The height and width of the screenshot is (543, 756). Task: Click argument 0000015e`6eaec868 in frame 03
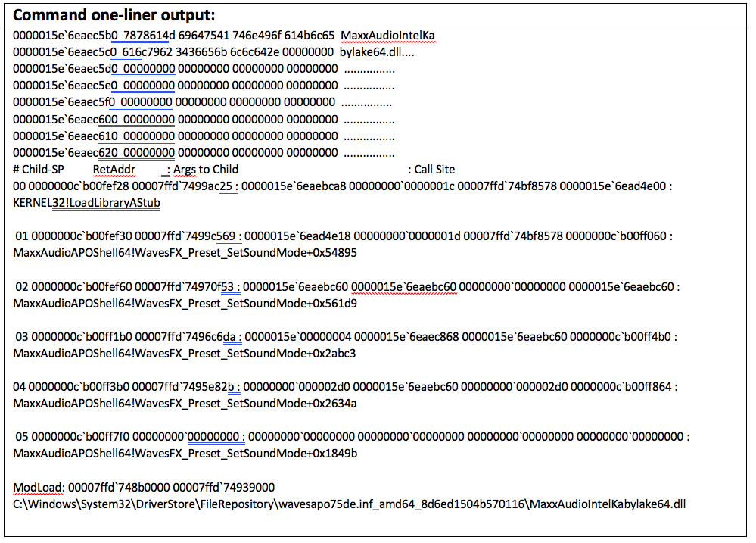(406, 337)
